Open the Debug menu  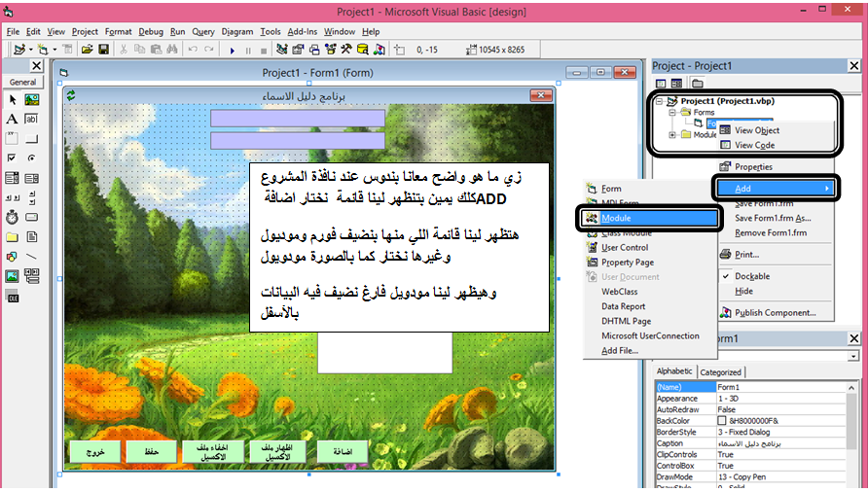(151, 32)
